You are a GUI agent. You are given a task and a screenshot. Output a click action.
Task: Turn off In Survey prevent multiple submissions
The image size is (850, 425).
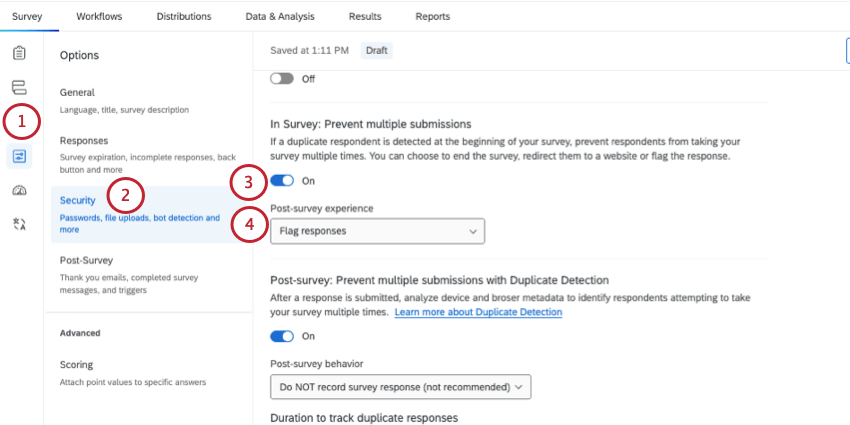point(282,181)
